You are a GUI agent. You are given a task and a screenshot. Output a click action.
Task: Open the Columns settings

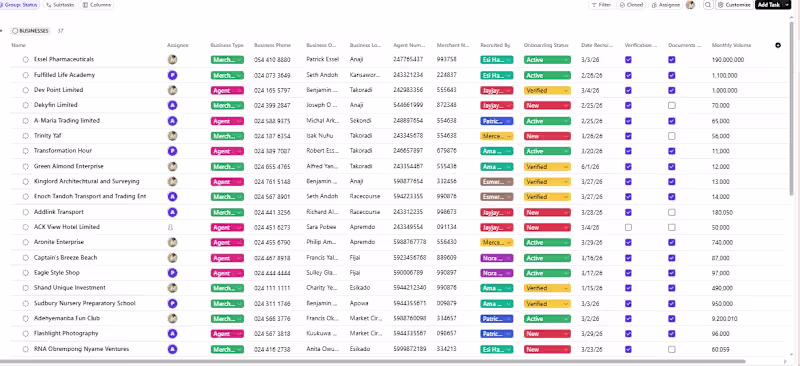pyautogui.click(x=97, y=5)
